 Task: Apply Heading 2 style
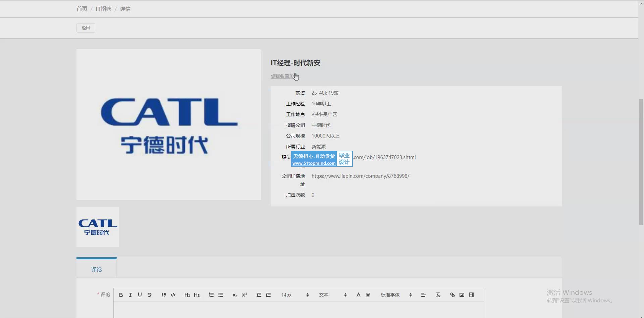pyautogui.click(x=197, y=295)
